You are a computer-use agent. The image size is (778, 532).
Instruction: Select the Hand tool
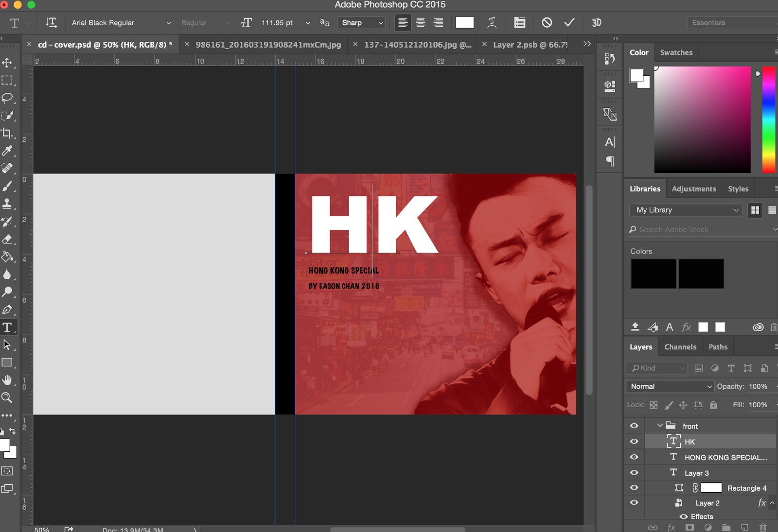(x=7, y=380)
